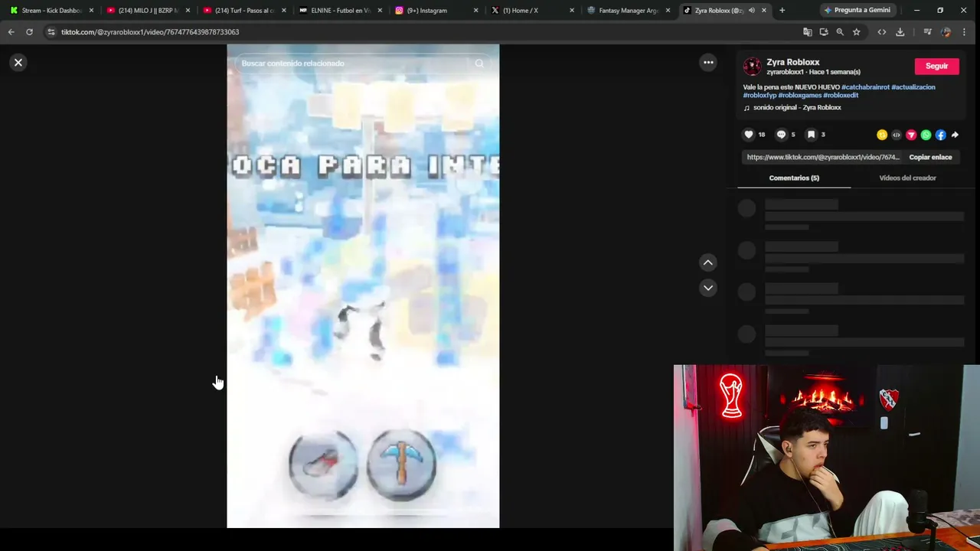Open browser downloads

pos(900,32)
